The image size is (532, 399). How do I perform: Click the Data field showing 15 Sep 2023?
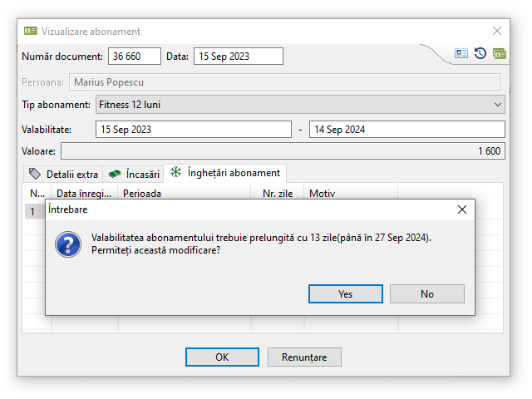tap(238, 57)
